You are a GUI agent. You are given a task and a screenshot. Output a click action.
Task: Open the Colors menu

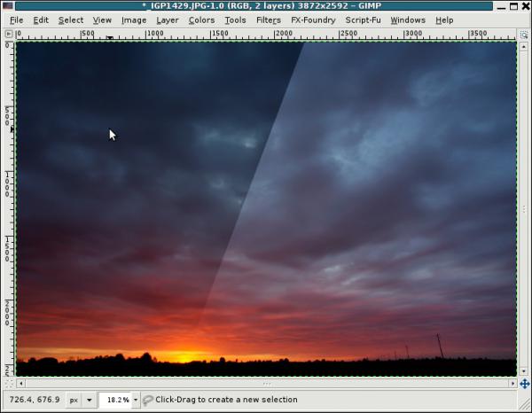click(201, 20)
